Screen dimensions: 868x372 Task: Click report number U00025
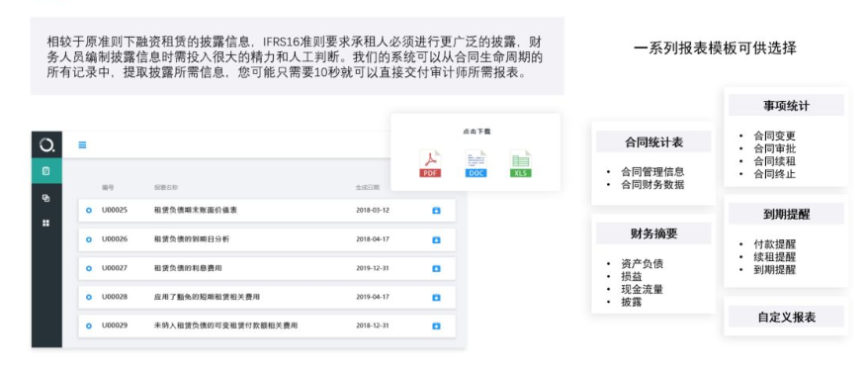(115, 210)
